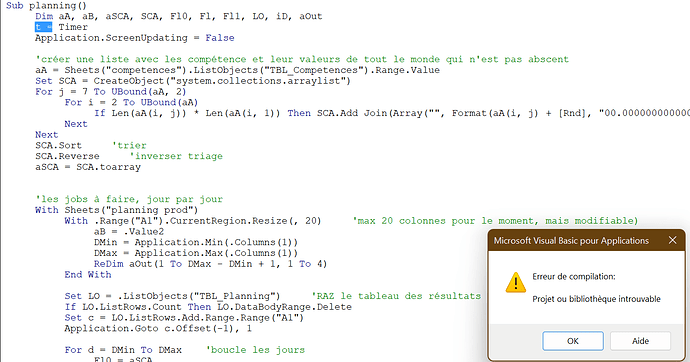Click the 'aB = .Value2' line
Screen dimensions: 690x362
click(129, 231)
